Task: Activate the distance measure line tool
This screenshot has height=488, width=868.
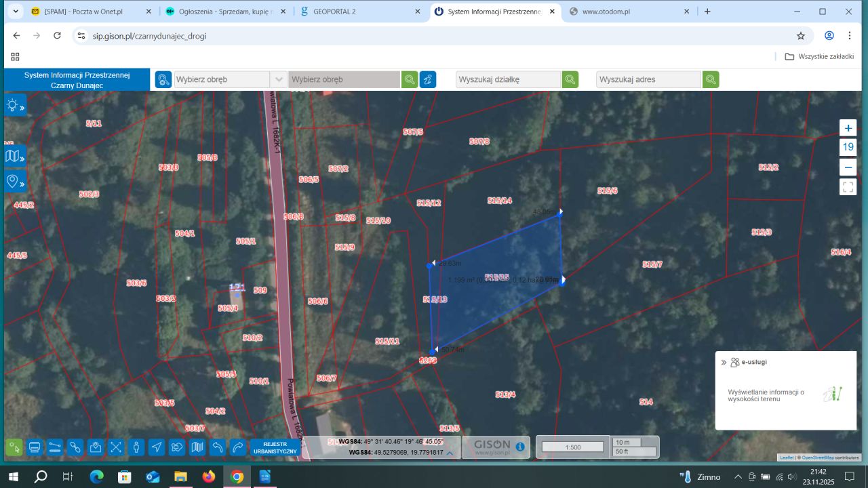Action: [55, 447]
